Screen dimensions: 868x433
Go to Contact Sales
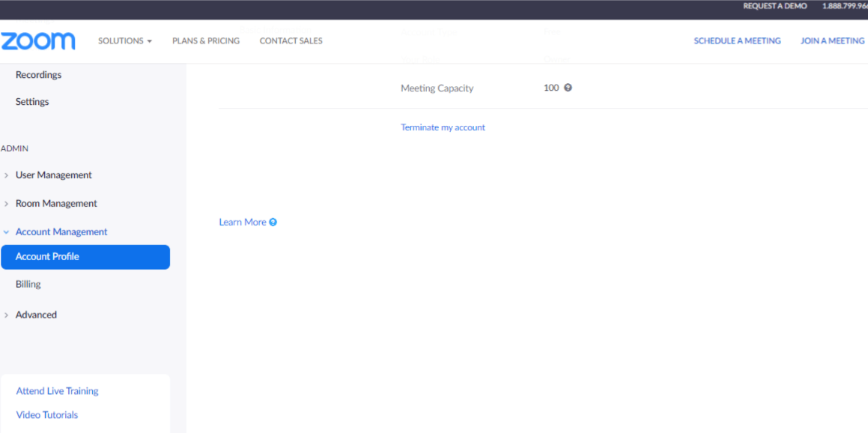[291, 41]
